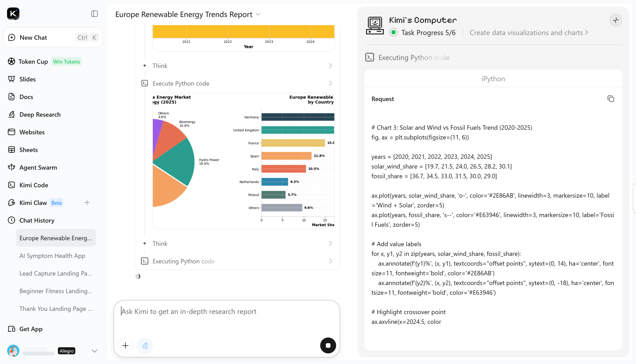Expand the first Think step
Viewport: 636px width, 364px height.
point(237,66)
